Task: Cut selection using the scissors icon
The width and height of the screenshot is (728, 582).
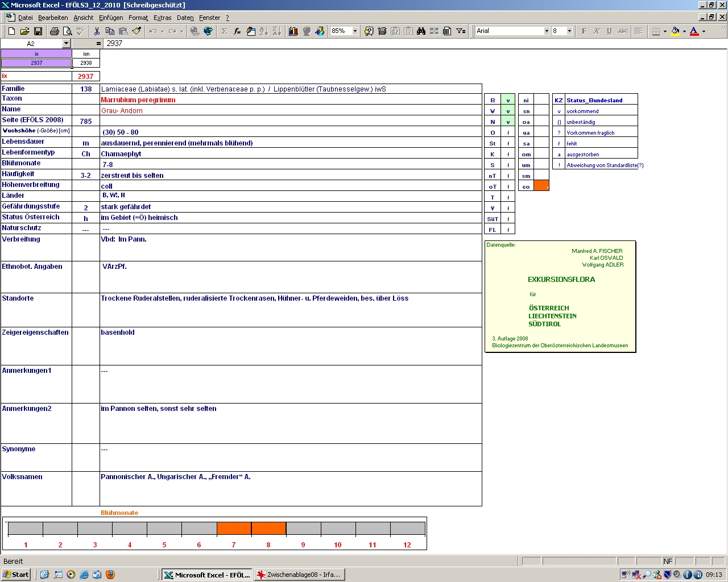Action: click(97, 31)
